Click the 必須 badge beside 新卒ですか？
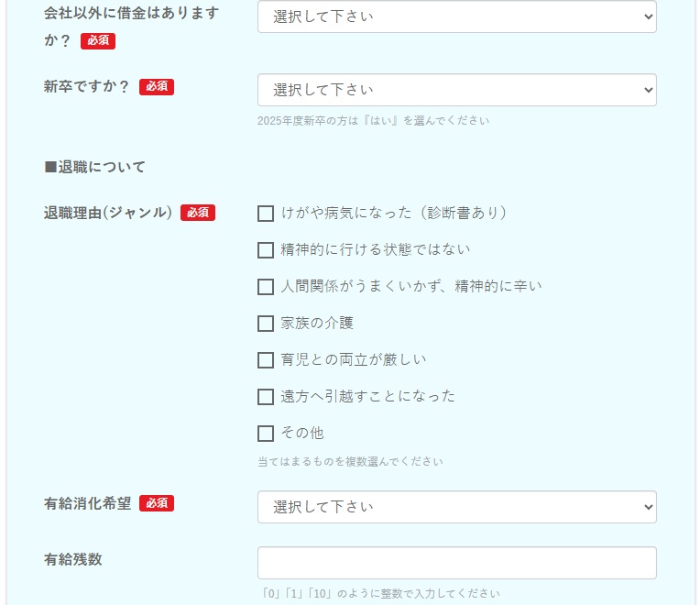This screenshot has height=605, width=700. (157, 87)
